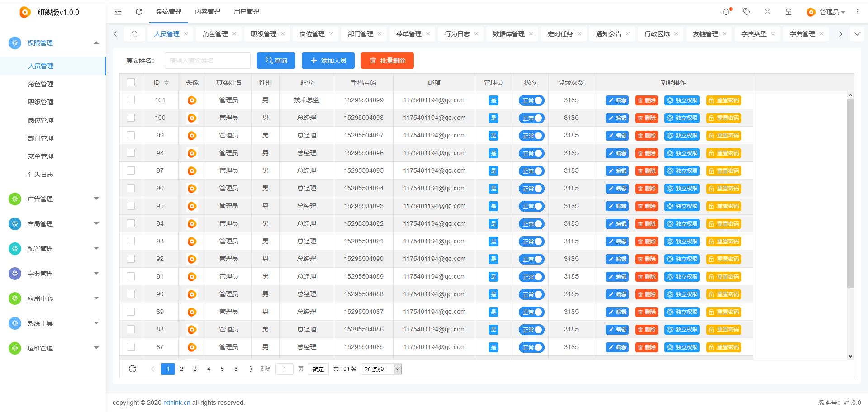This screenshot has width=868, height=412.
Task: Close the 数据库管理 tab
Action: click(x=531, y=34)
